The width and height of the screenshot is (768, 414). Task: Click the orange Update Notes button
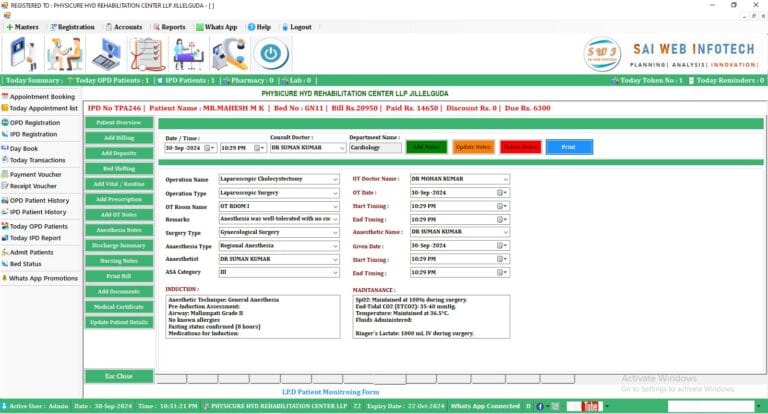pos(473,147)
